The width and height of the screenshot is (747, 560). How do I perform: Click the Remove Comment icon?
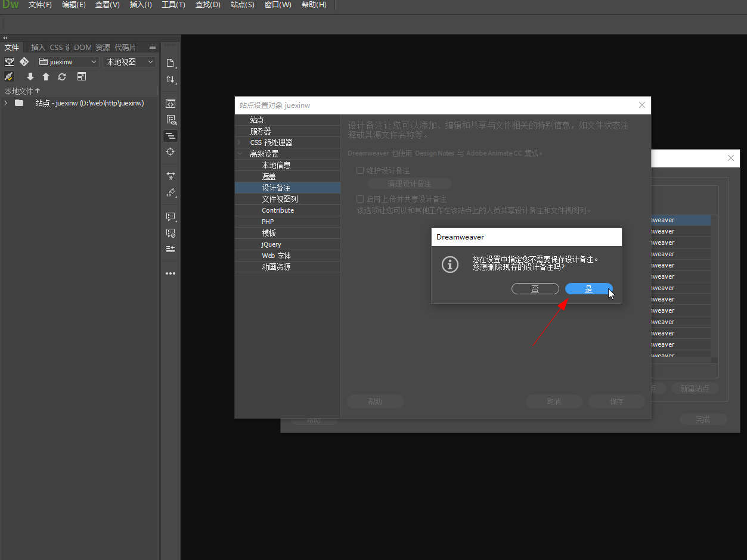171,233
